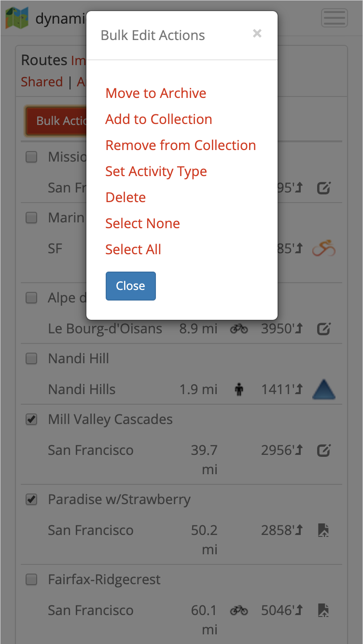Click Delete in bulk actions
This screenshot has width=363, height=644.
click(126, 197)
